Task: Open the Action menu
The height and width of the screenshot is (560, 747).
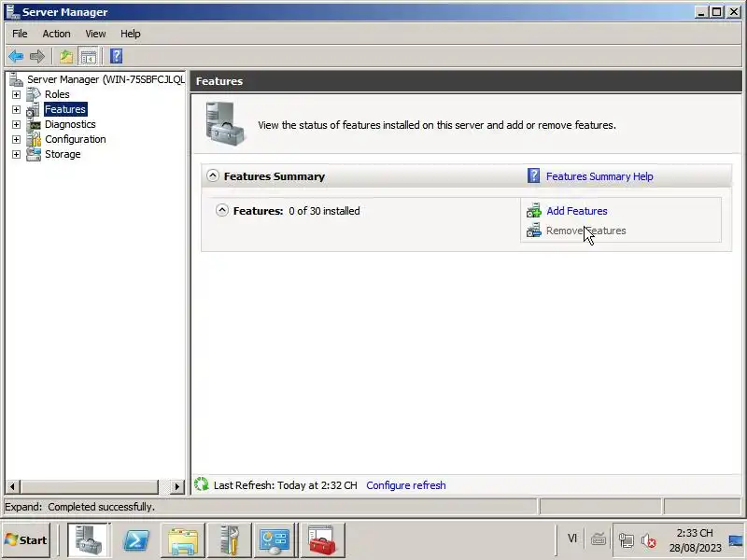Action: click(x=56, y=34)
